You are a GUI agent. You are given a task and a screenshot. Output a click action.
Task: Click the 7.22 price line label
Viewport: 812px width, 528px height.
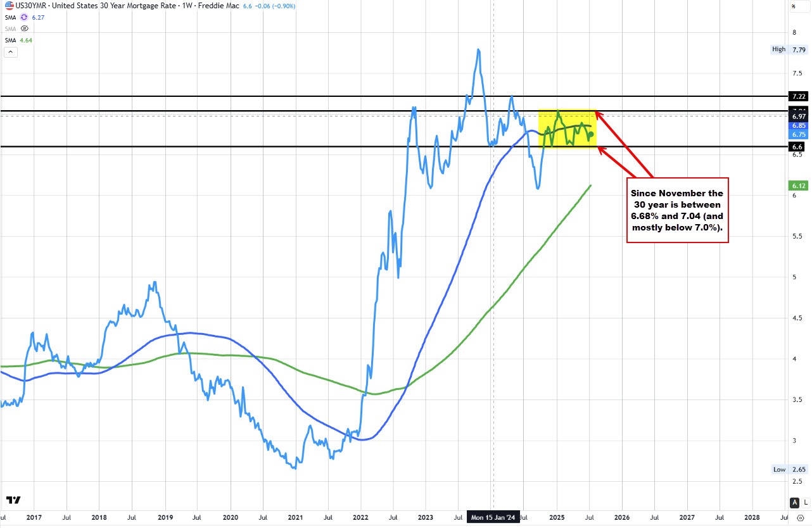click(x=797, y=96)
